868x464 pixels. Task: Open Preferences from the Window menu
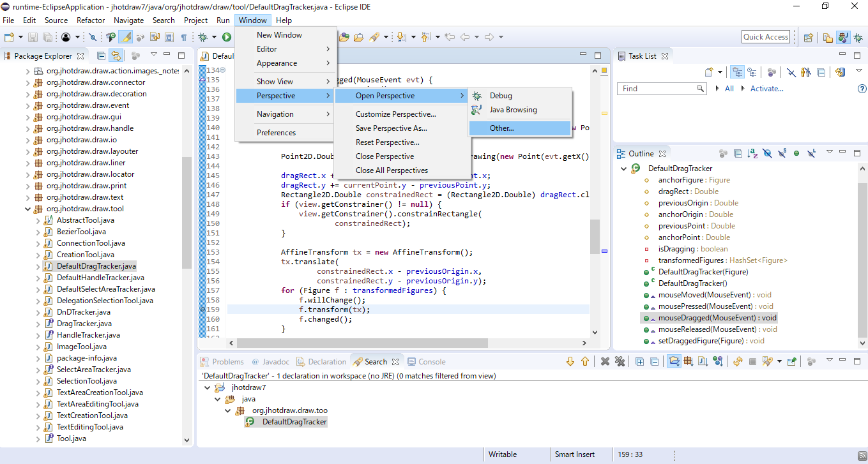coord(285,133)
